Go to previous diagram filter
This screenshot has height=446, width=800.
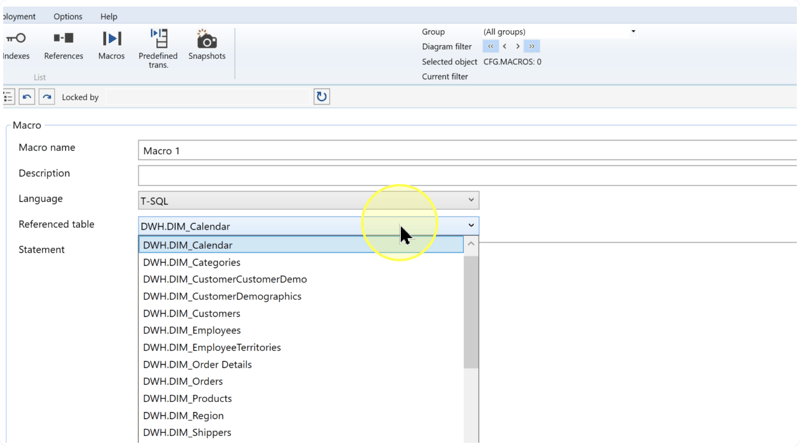coord(505,46)
